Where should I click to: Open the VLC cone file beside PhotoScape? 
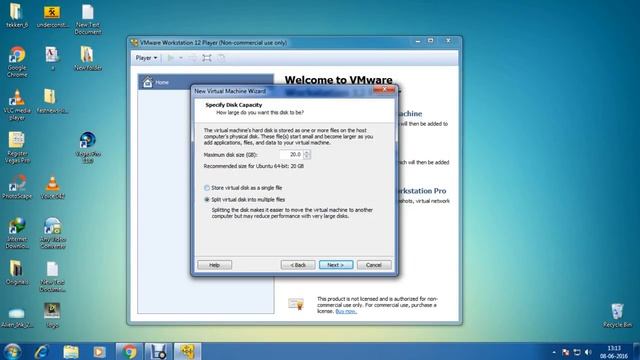[x=52, y=187]
